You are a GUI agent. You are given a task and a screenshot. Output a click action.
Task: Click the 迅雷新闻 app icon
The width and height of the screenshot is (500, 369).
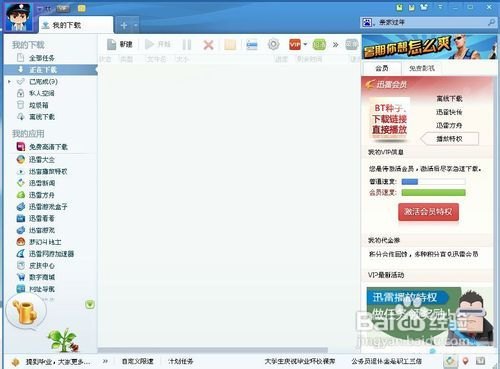21,183
